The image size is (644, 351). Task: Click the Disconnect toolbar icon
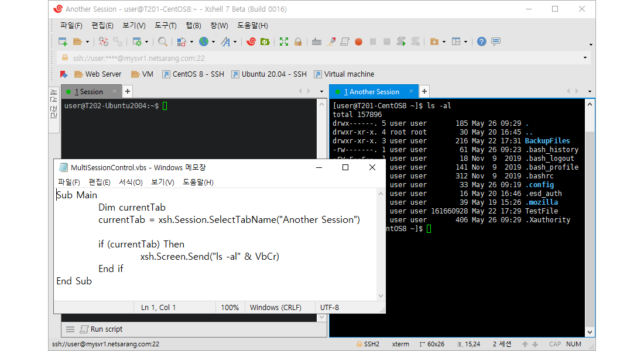click(104, 42)
